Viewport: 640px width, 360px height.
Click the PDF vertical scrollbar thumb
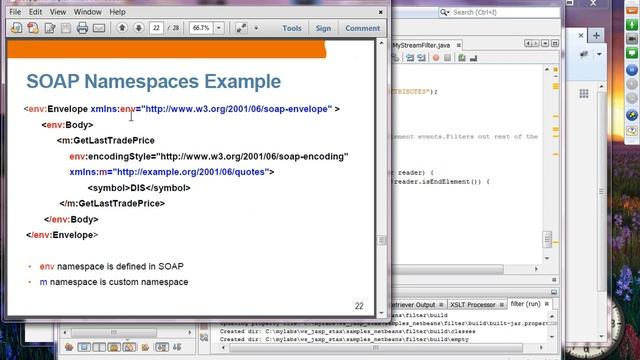click(381, 240)
